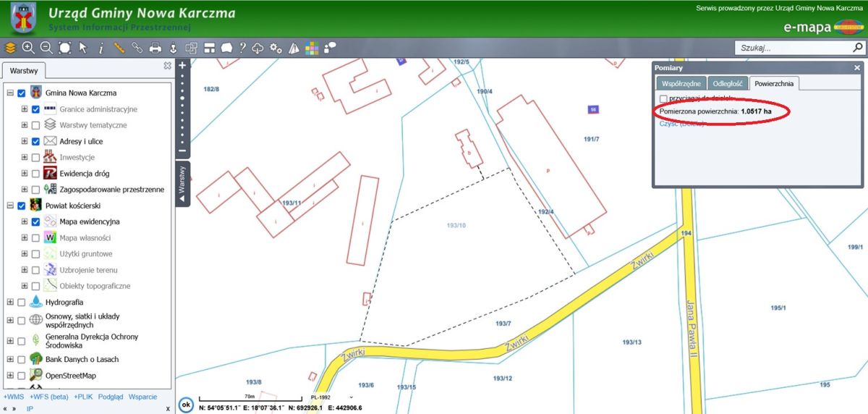Expand the Hydrografia layer group
The width and height of the screenshot is (868, 414).
coord(10,302)
